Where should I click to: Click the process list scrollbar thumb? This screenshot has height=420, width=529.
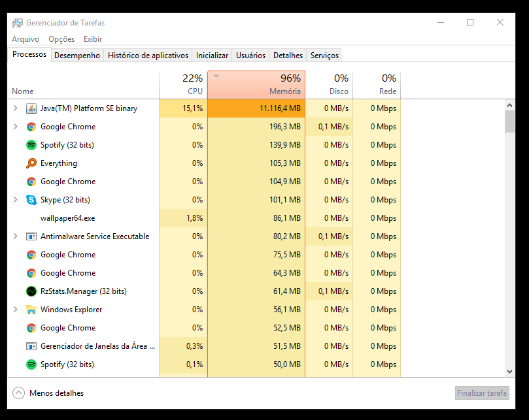pyautogui.click(x=509, y=121)
